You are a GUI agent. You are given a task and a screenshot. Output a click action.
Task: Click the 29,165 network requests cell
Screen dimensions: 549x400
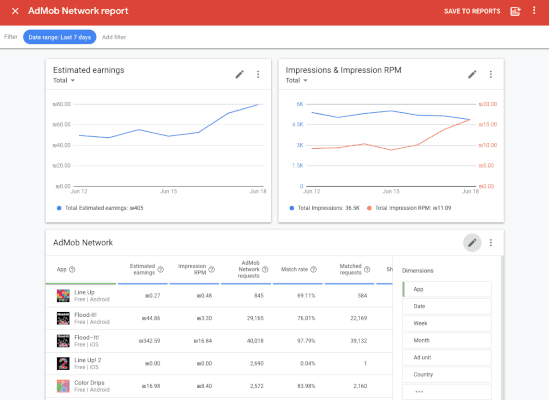[x=255, y=318]
